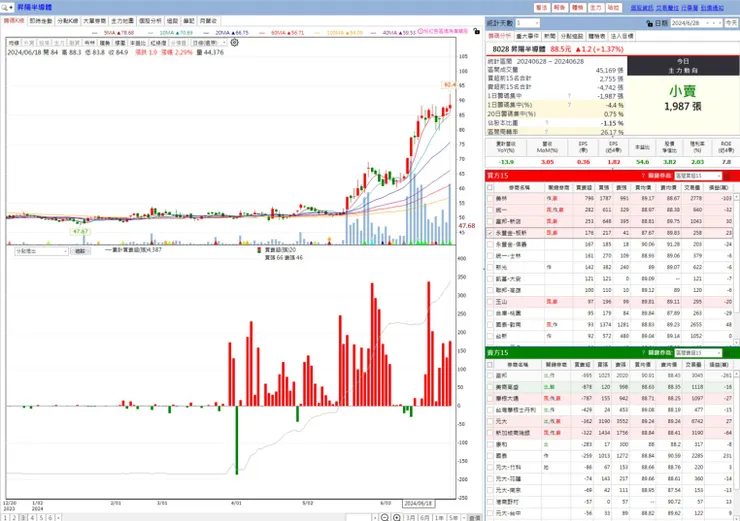Image resolution: width=740 pixels, height=521 pixels.
Task: Click red icon at right of 買方15 header
Action: (x=727, y=176)
